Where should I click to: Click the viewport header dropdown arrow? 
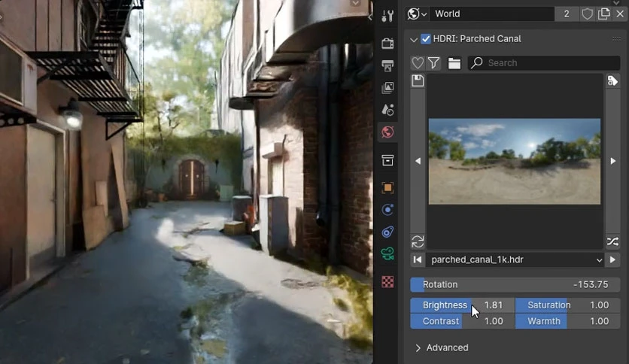click(x=355, y=3)
